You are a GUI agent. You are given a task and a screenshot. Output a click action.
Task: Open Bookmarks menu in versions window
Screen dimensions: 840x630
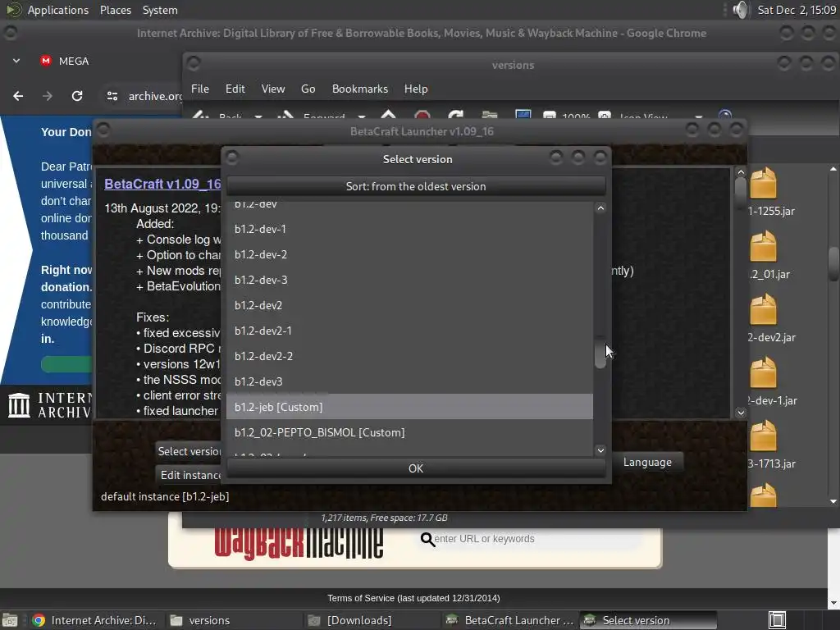tap(360, 89)
